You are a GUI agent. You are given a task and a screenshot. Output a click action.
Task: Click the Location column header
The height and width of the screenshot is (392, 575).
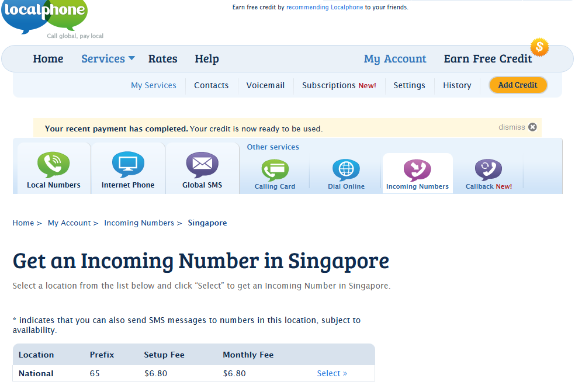pyautogui.click(x=36, y=355)
